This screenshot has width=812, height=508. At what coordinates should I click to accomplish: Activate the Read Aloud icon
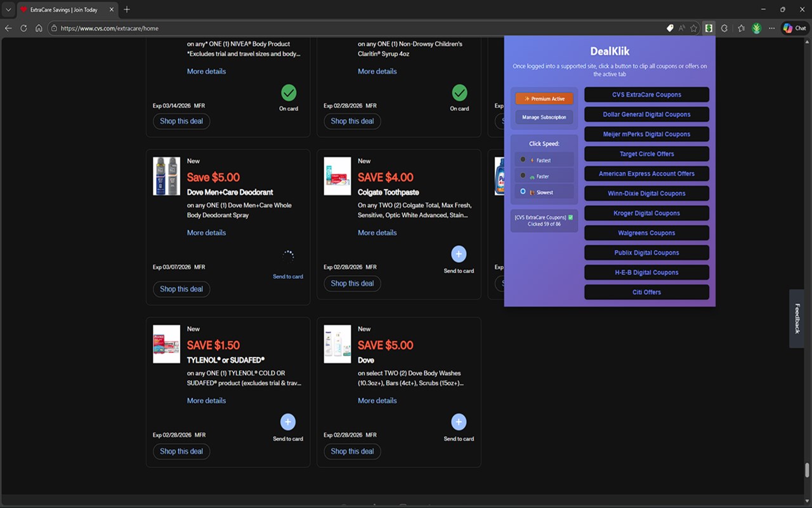click(x=682, y=28)
